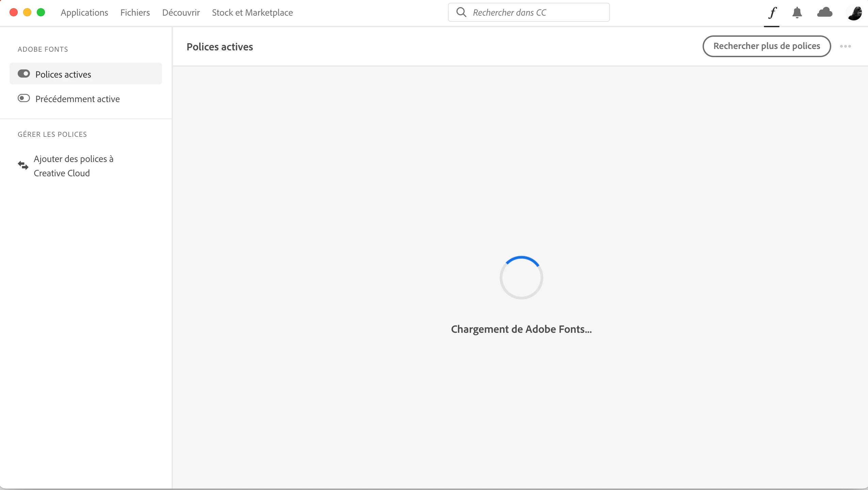Open the user profile avatar
This screenshot has height=490, width=868.
855,13
